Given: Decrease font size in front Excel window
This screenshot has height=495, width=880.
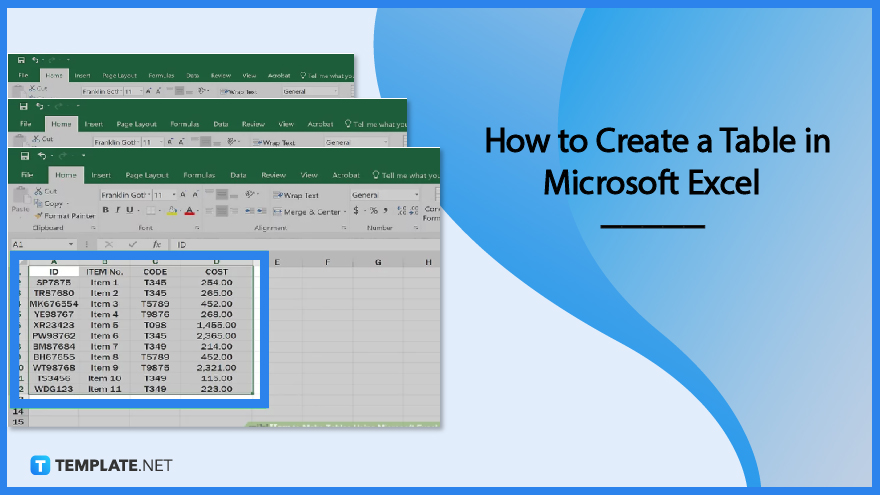Looking at the screenshot, I should pos(195,195).
